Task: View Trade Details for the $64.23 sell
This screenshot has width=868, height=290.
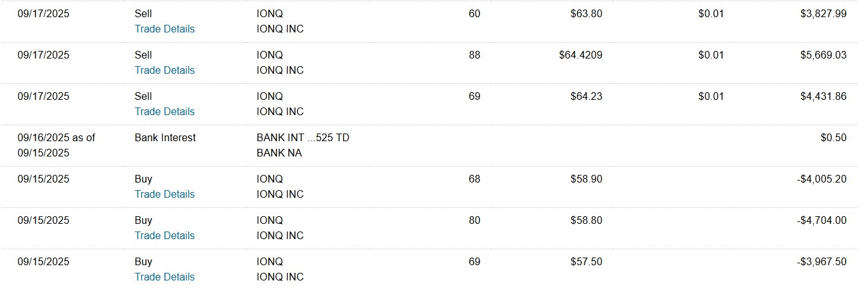Action: [x=164, y=111]
